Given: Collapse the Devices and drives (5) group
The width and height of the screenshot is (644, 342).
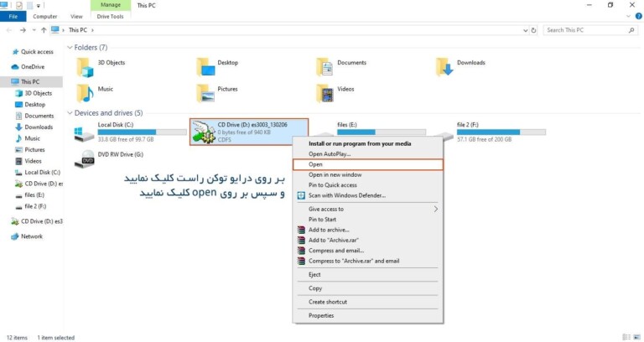Looking at the screenshot, I should coord(70,113).
